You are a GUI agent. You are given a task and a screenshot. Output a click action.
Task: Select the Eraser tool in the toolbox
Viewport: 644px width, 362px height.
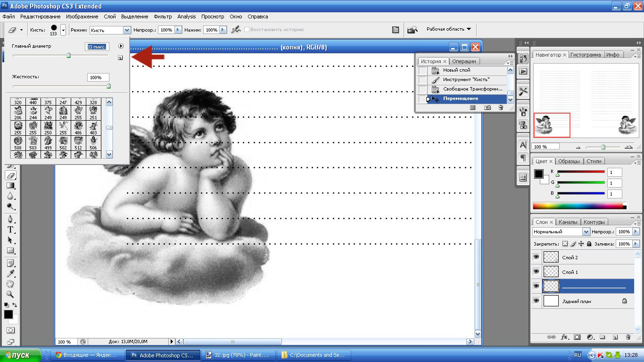[10, 175]
